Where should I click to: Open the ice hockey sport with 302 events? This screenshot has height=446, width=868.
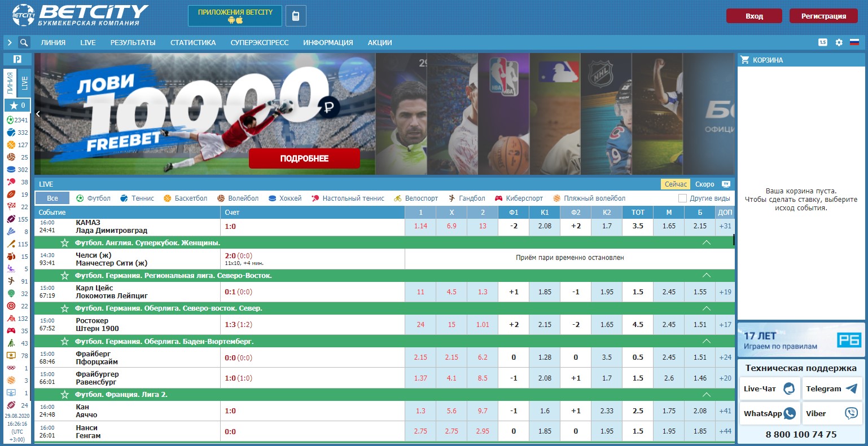17,170
